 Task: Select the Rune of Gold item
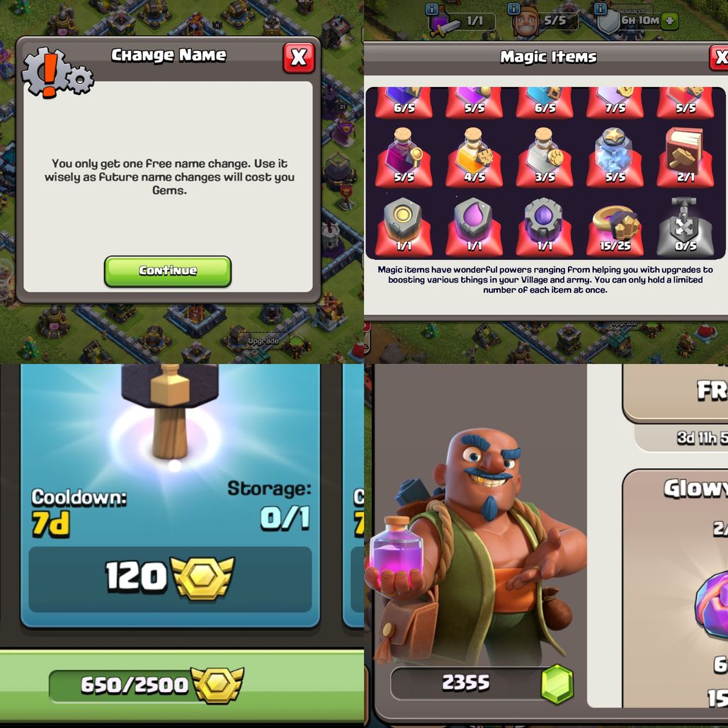[x=404, y=226]
